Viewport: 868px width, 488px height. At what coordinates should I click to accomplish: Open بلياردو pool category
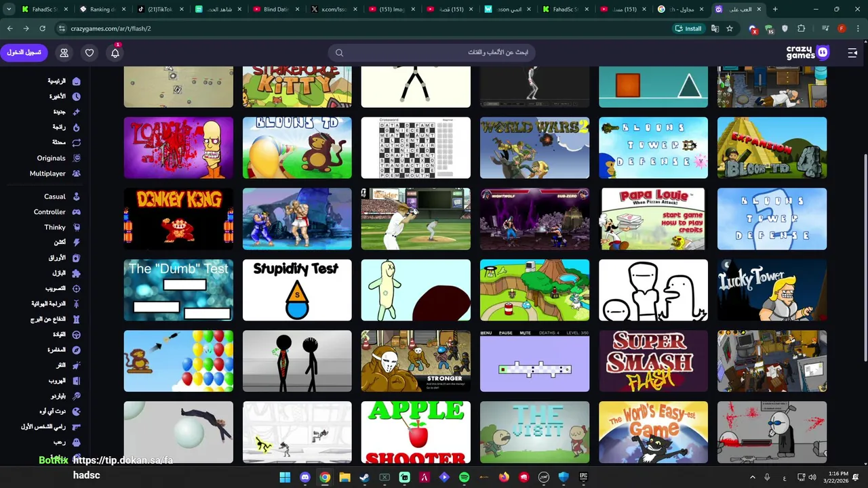(x=65, y=396)
